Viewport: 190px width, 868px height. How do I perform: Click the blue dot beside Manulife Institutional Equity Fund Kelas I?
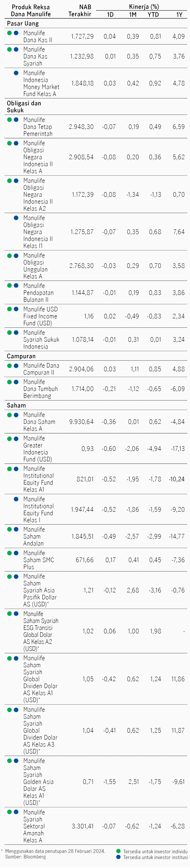click(x=16, y=499)
